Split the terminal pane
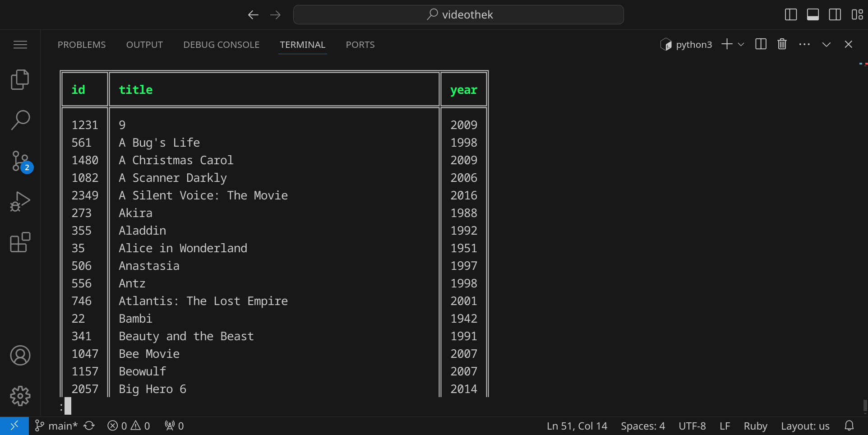The height and width of the screenshot is (435, 868). [x=761, y=44]
